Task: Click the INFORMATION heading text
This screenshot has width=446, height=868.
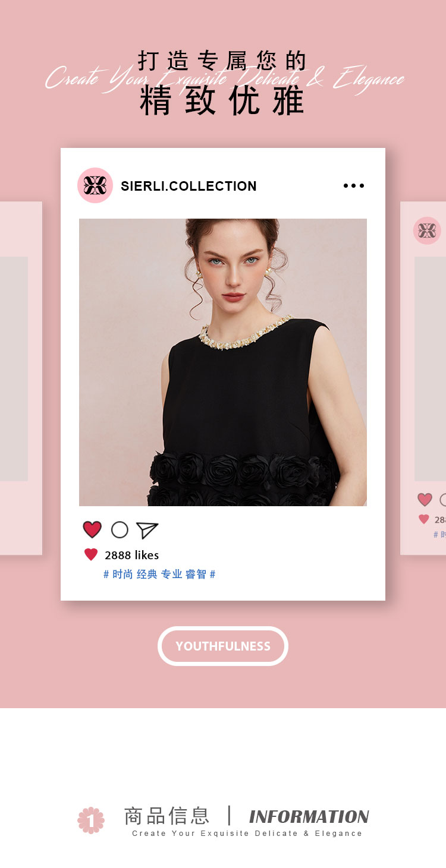Action: click(x=309, y=816)
